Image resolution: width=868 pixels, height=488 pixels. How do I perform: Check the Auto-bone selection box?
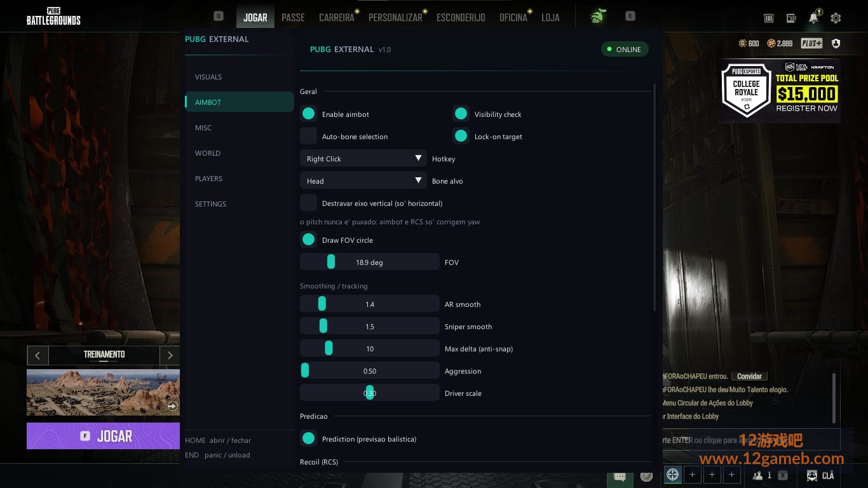308,136
